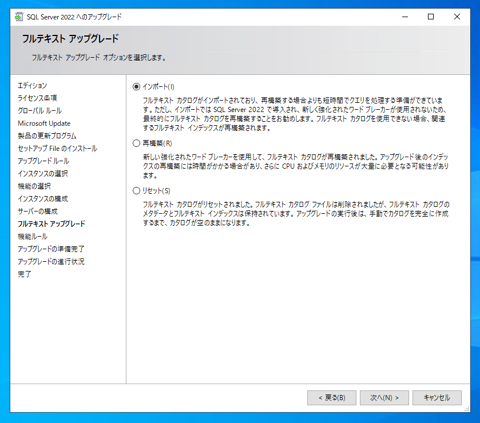Viewport: 480px width, 423px height.
Task: Maximize the SQL Server 2022 upgrade window
Action: pyautogui.click(x=431, y=17)
